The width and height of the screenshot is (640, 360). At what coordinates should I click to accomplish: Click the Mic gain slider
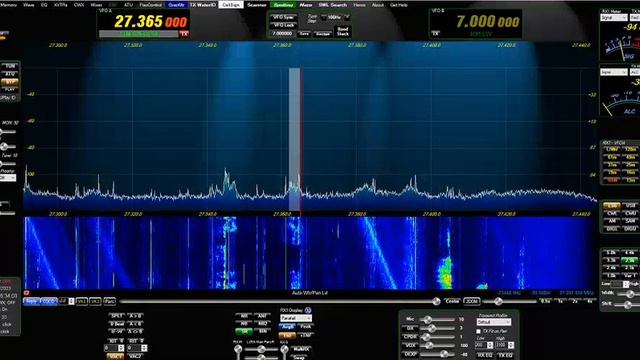(x=438, y=320)
